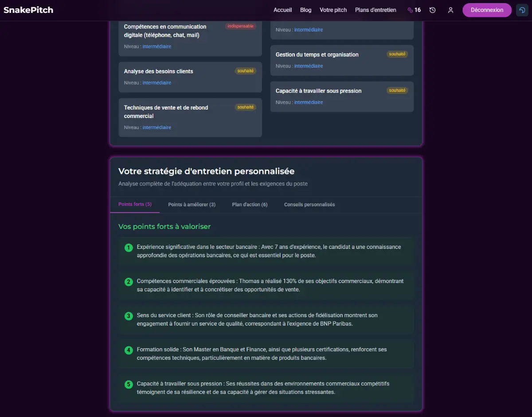Open Votre pitch page

333,10
